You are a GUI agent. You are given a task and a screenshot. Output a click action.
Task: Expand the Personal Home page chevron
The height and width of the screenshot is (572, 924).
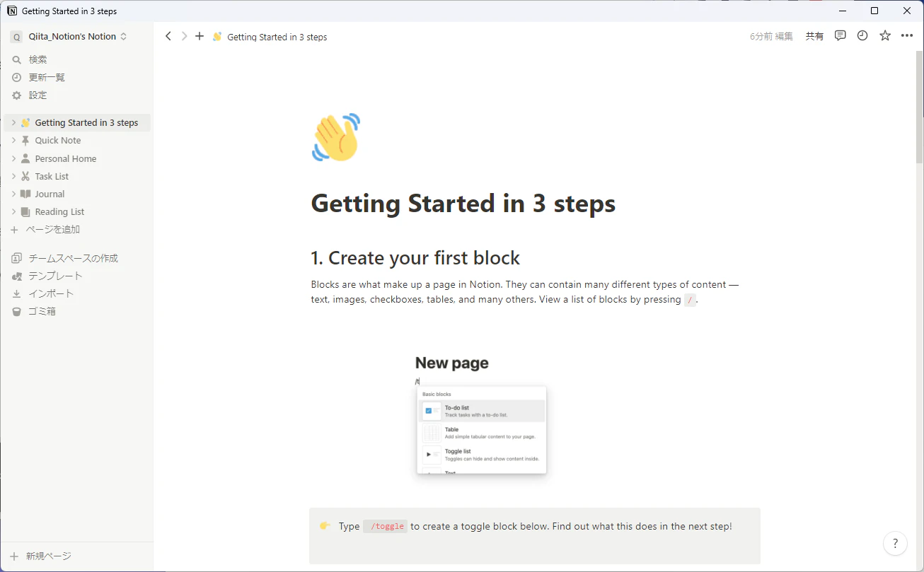[x=13, y=158]
